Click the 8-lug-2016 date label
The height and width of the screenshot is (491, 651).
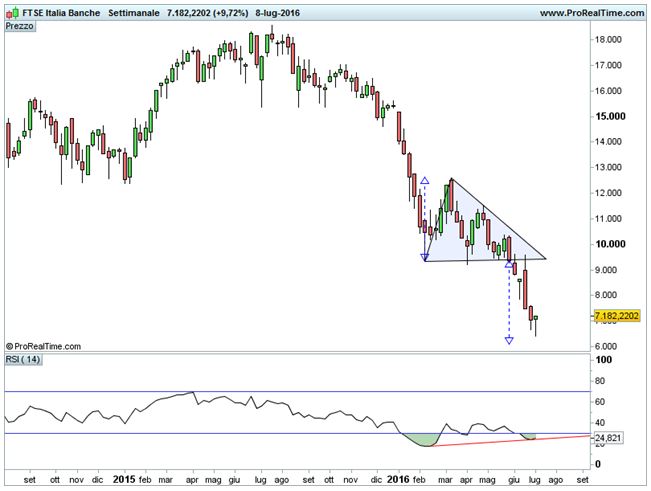(x=277, y=13)
